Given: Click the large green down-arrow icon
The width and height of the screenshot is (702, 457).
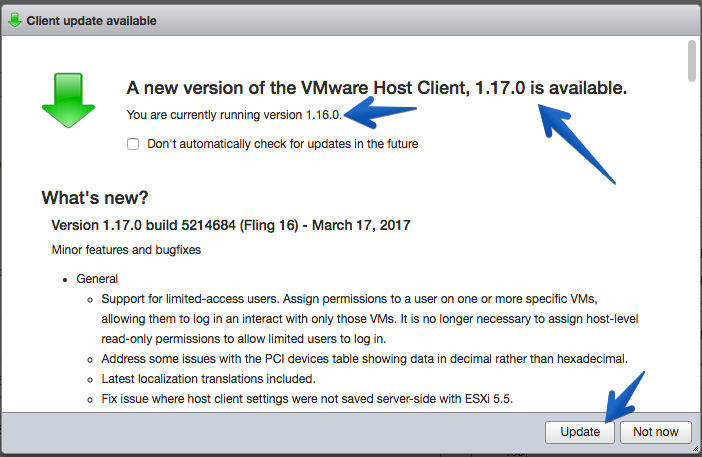Looking at the screenshot, I should [68, 101].
